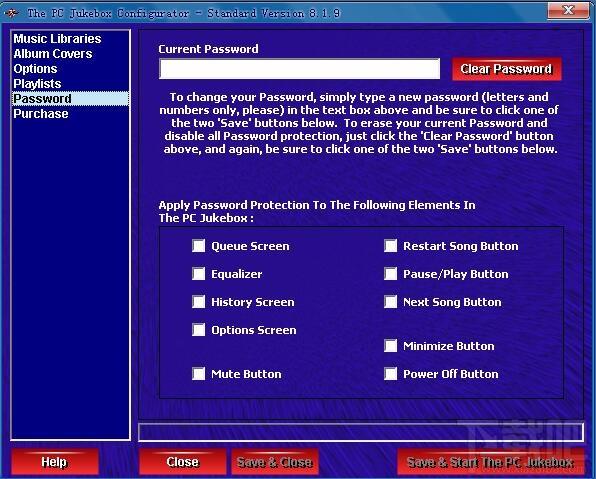The image size is (596, 479).
Task: Protect the Mute Button with password
Action: tap(198, 374)
